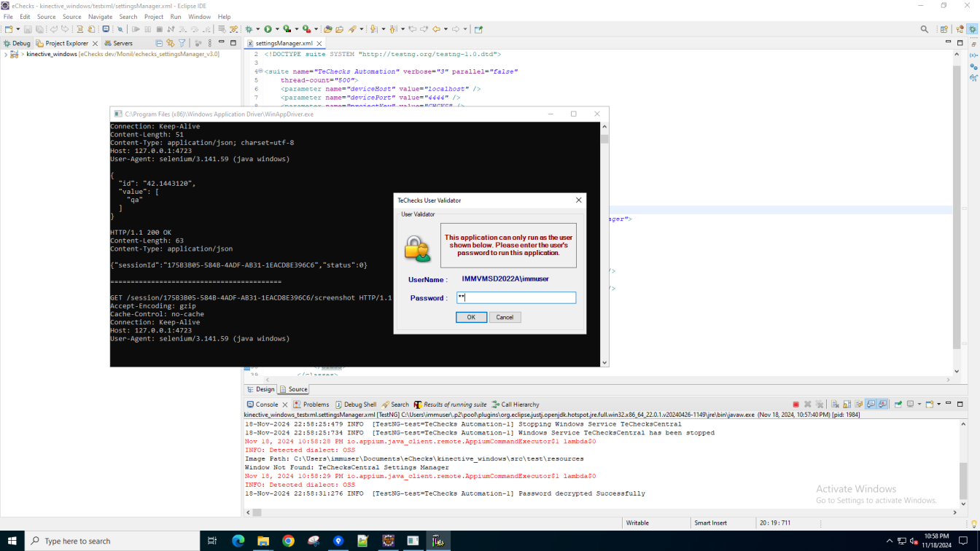Open the Run button dropdown arrow

[276, 29]
